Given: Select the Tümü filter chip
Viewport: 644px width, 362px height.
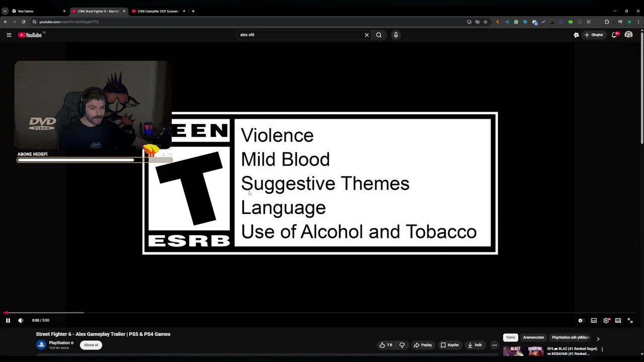Looking at the screenshot, I should (x=511, y=337).
